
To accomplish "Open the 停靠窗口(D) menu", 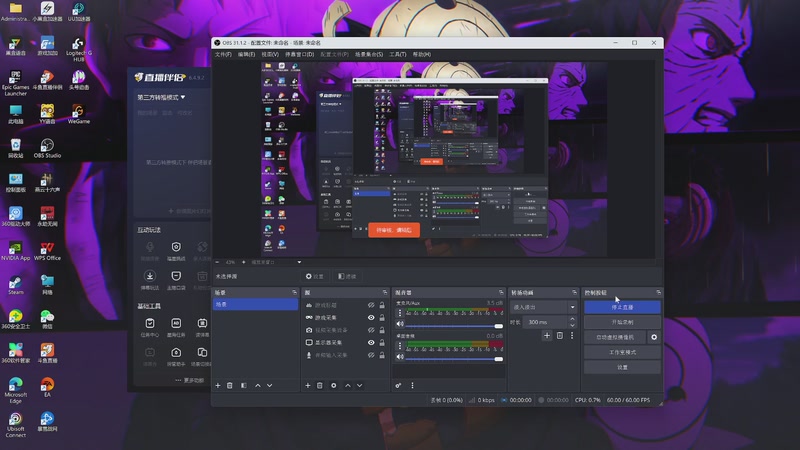I will click(x=299, y=54).
